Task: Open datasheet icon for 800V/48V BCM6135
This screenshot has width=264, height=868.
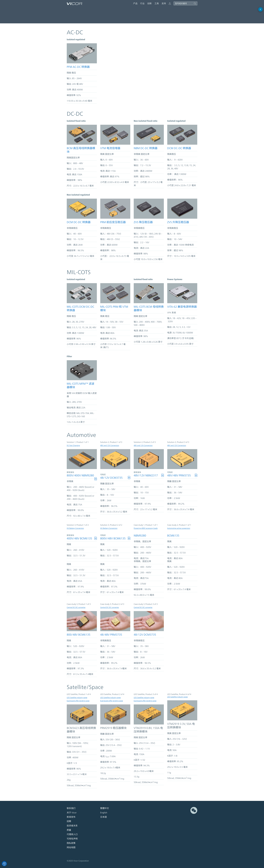Action: [129, 538]
